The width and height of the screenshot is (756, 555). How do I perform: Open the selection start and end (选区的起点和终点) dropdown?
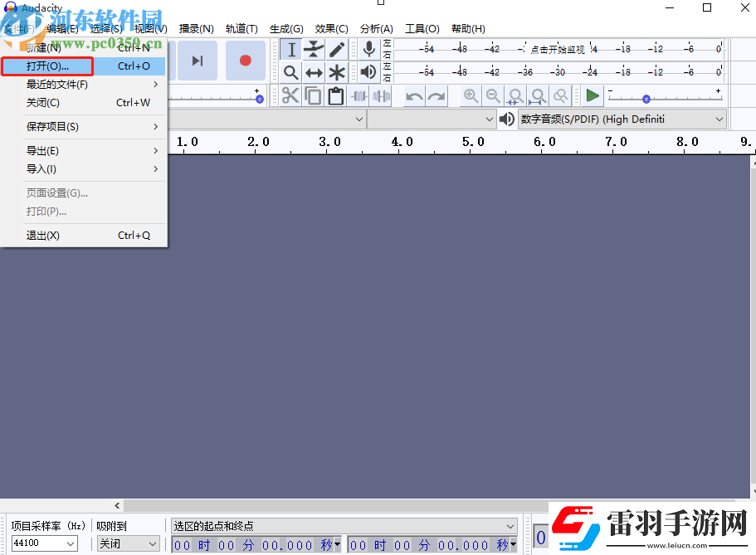(344, 526)
